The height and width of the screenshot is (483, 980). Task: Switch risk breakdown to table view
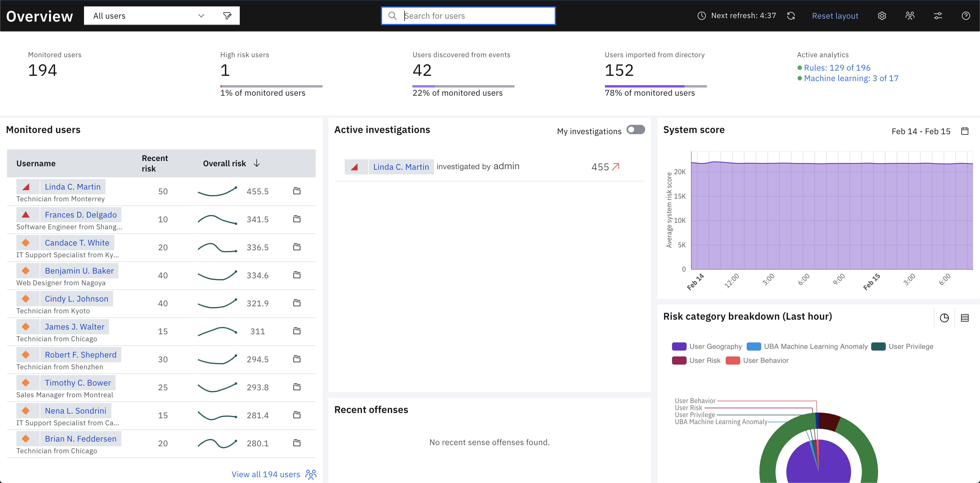[x=965, y=318]
